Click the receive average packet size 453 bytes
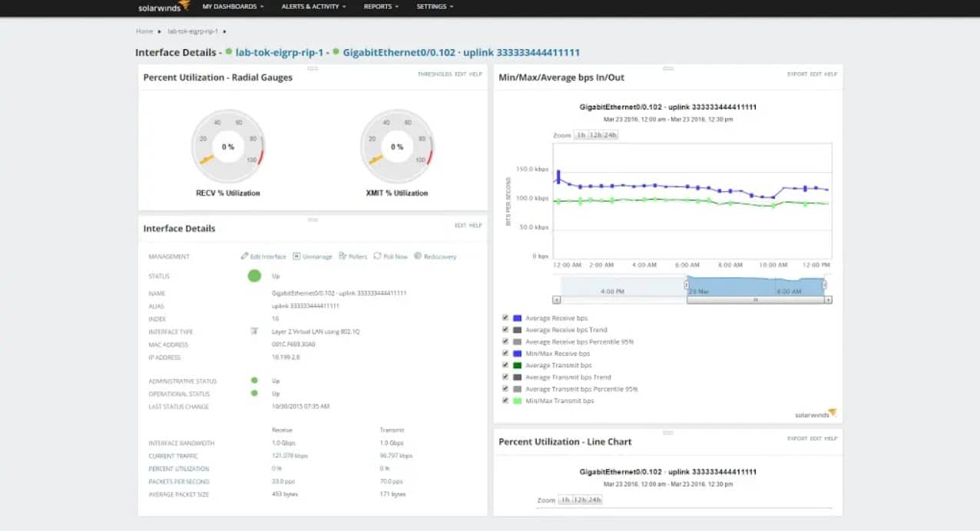980x531 pixels. click(x=284, y=494)
